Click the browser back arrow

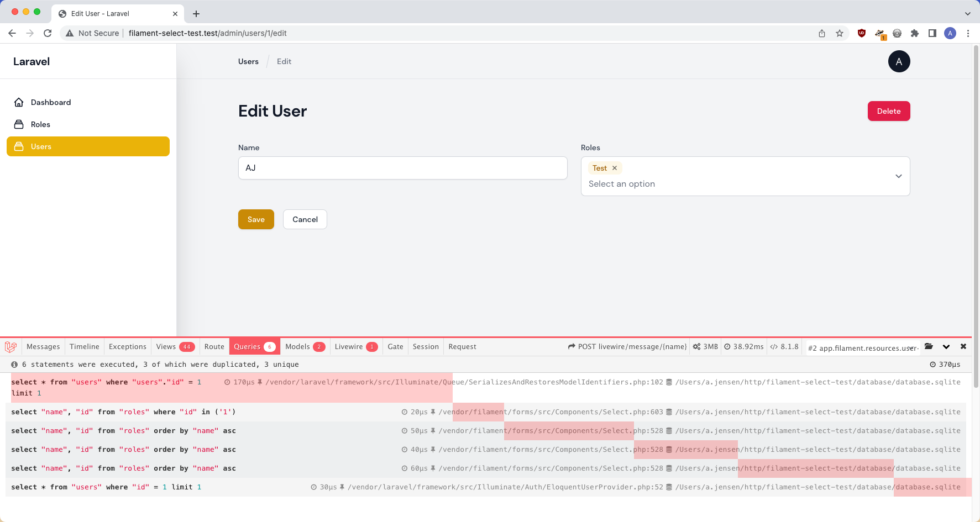click(x=12, y=33)
